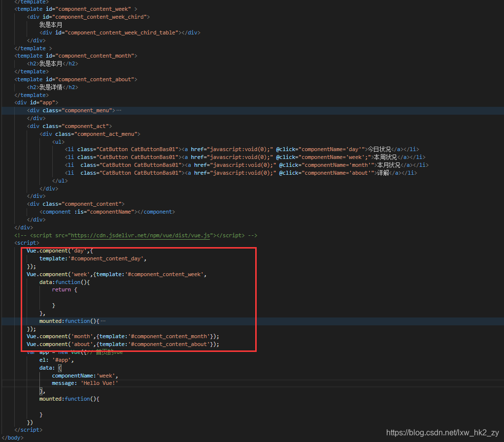Click the opening ul tag
The height and width of the screenshot is (442, 504).
pyautogui.click(x=59, y=142)
